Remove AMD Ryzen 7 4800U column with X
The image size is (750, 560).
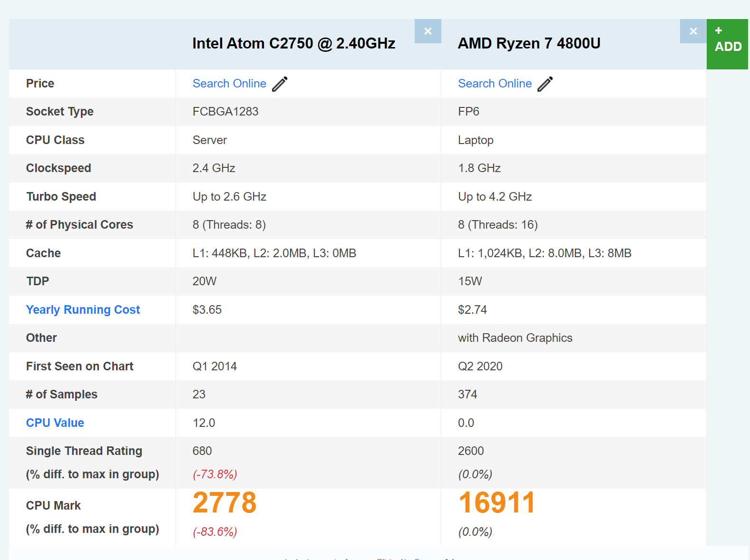[x=693, y=31]
